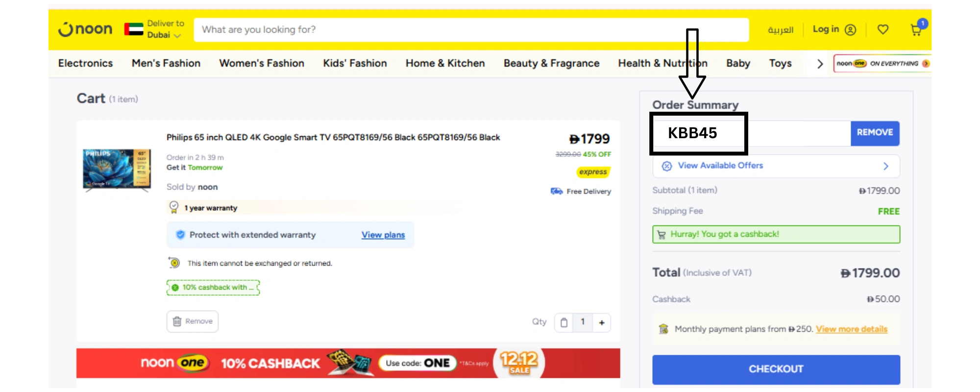This screenshot has height=392, width=980.
Task: Click the UAE flag delivery icon
Action: coord(133,29)
